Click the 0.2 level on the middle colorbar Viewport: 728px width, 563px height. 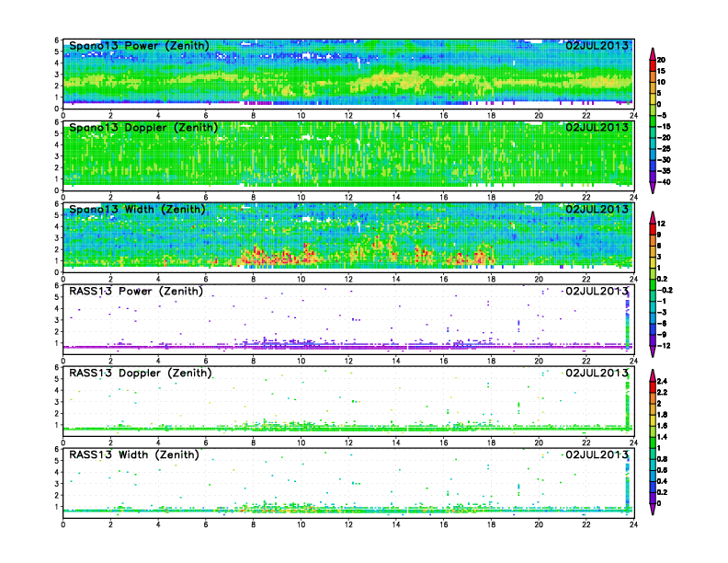652,281
